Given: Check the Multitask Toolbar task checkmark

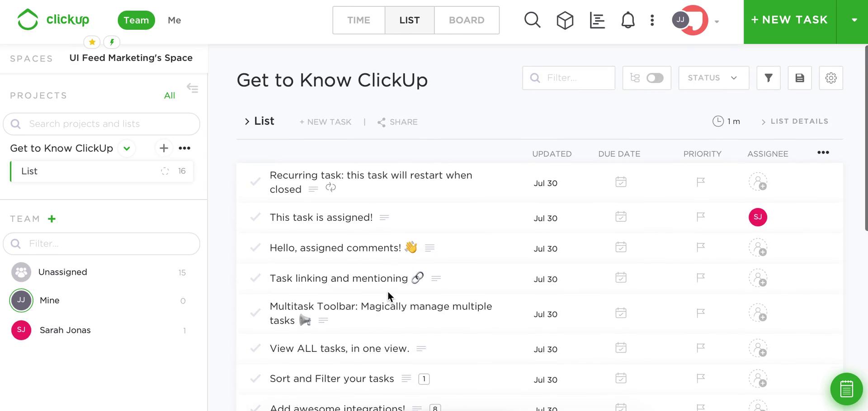Looking at the screenshot, I should tap(255, 313).
